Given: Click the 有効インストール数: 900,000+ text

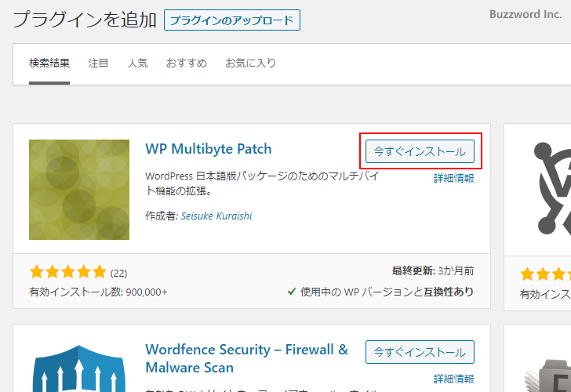Looking at the screenshot, I should pyautogui.click(x=98, y=292).
